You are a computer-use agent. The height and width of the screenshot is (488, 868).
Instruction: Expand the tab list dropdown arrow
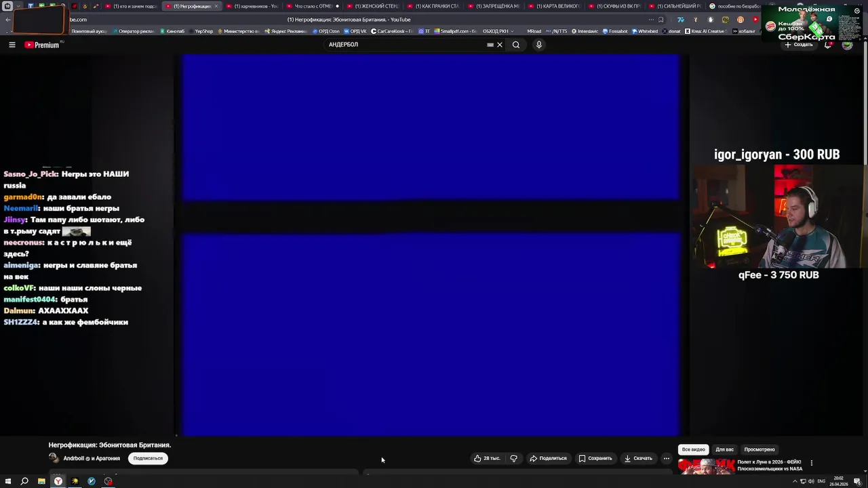18,6
